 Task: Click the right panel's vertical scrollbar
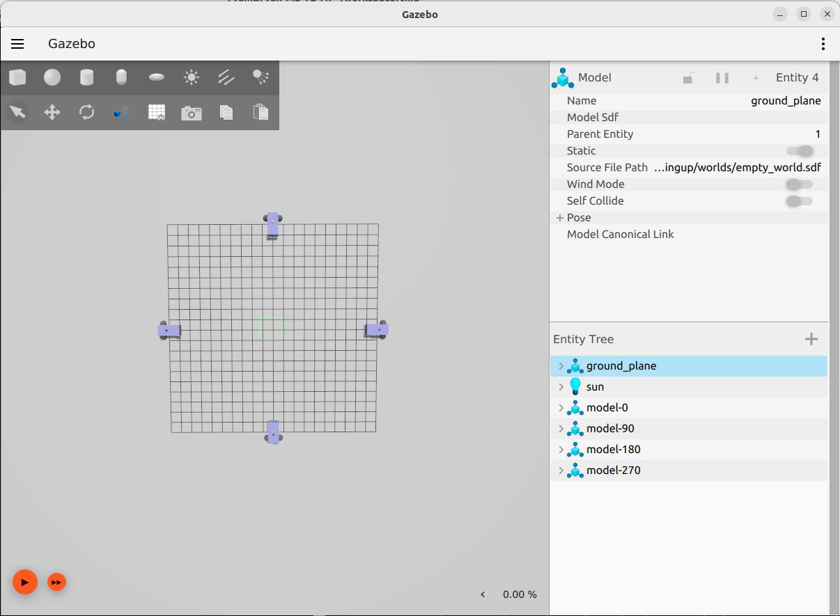(x=834, y=338)
